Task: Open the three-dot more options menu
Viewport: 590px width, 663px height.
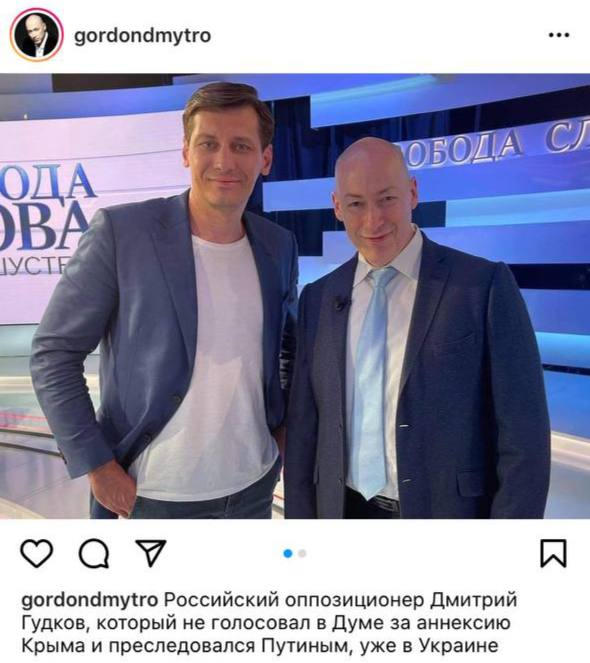Action: pos(559,35)
